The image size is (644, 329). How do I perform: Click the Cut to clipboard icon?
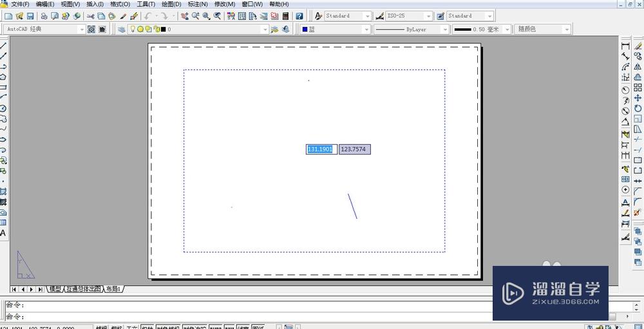coord(90,16)
